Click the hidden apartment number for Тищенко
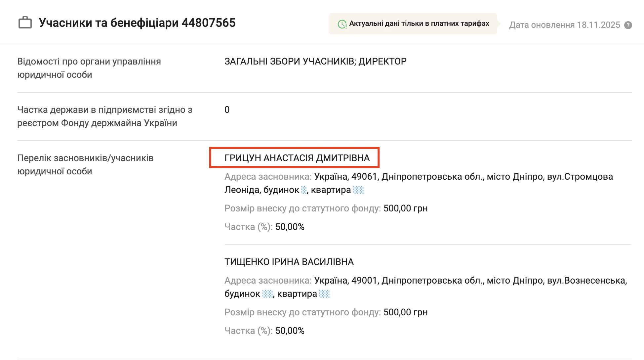 [324, 294]
